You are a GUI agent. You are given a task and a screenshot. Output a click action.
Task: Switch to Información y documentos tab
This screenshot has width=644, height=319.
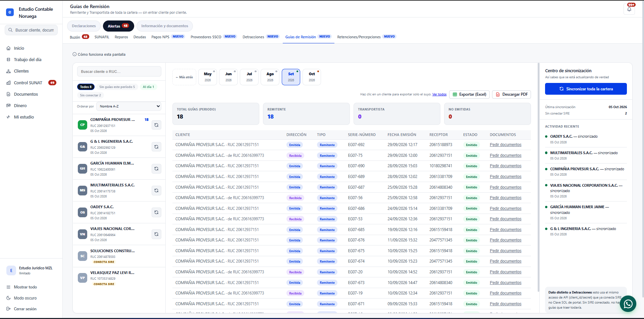(x=165, y=26)
